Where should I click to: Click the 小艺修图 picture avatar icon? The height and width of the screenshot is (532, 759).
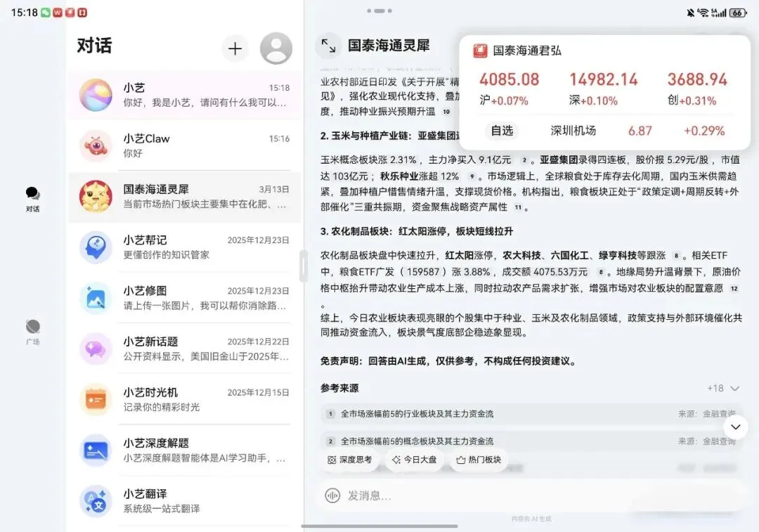96,298
